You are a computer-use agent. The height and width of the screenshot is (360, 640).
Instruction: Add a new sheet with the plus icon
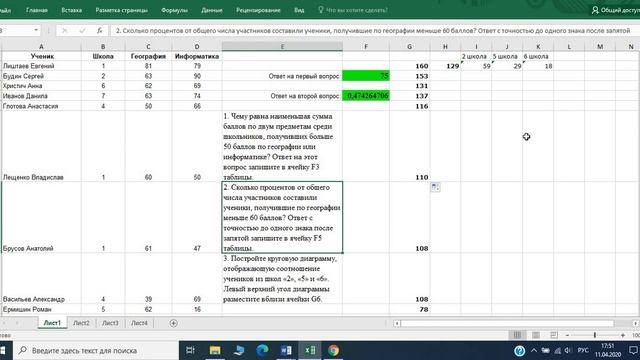[173, 323]
